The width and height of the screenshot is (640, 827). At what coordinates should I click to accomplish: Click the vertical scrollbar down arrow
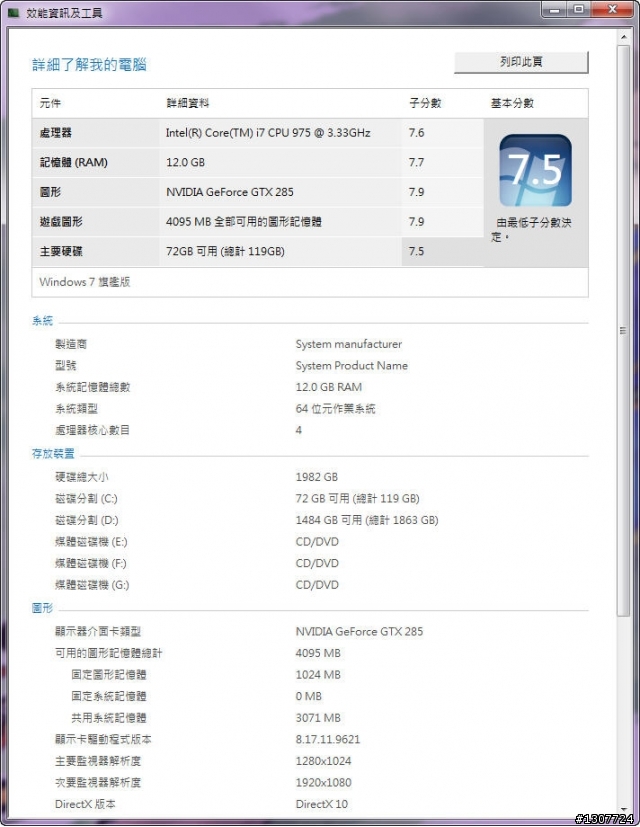point(624,809)
